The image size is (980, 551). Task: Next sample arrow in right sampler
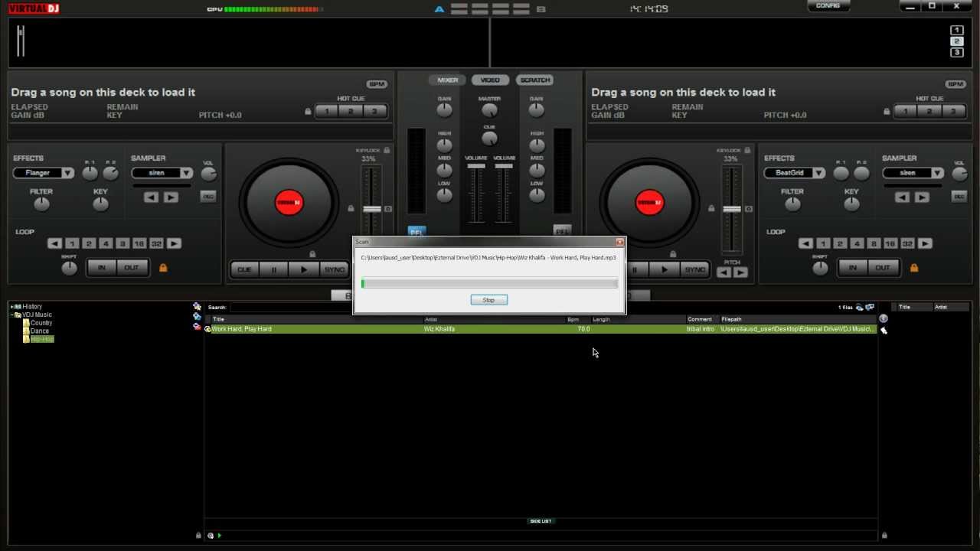[x=922, y=197]
